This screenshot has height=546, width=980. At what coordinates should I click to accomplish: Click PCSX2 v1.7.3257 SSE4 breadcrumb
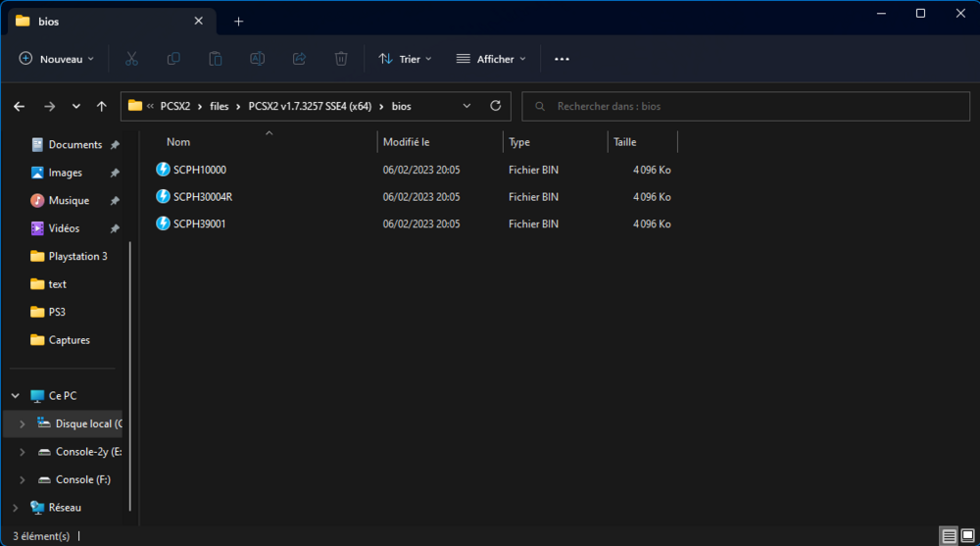pos(310,106)
